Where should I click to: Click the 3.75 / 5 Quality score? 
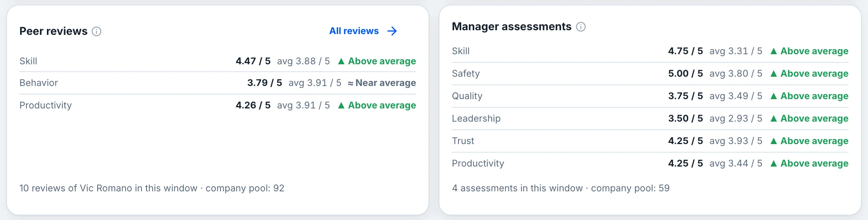685,96
